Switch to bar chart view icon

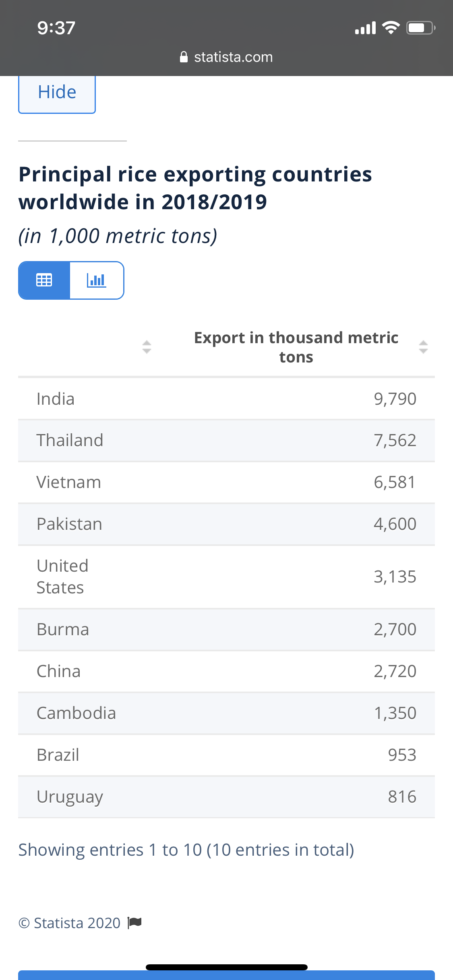click(97, 280)
